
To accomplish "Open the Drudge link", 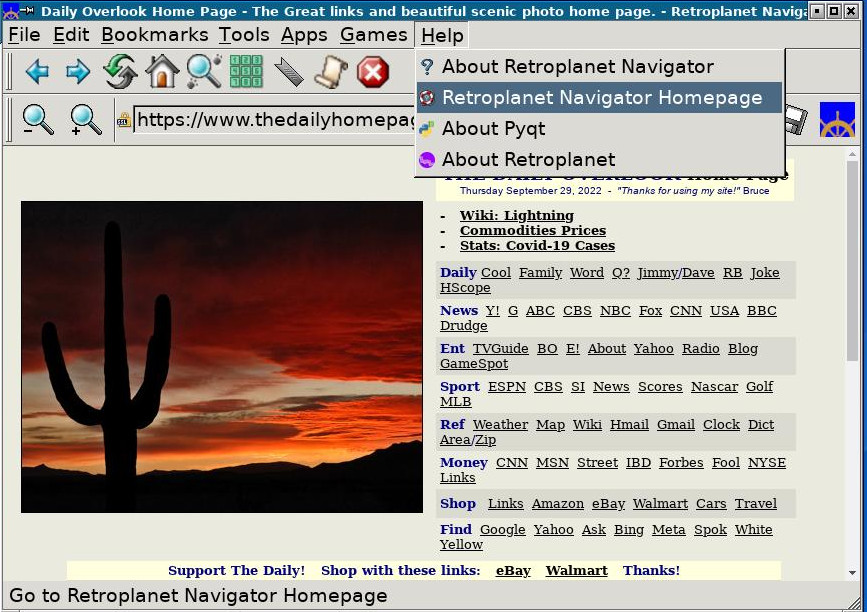I will 463,326.
